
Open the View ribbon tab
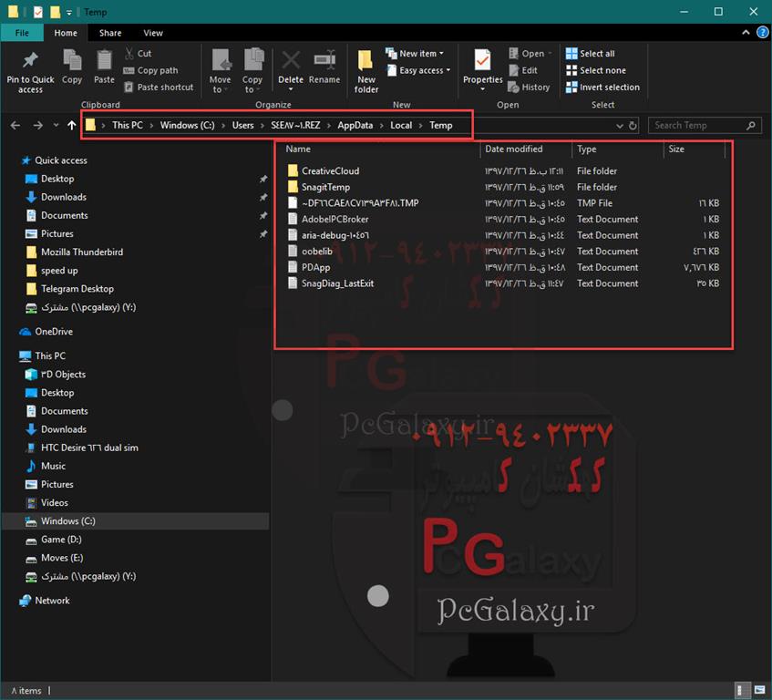[x=153, y=33]
